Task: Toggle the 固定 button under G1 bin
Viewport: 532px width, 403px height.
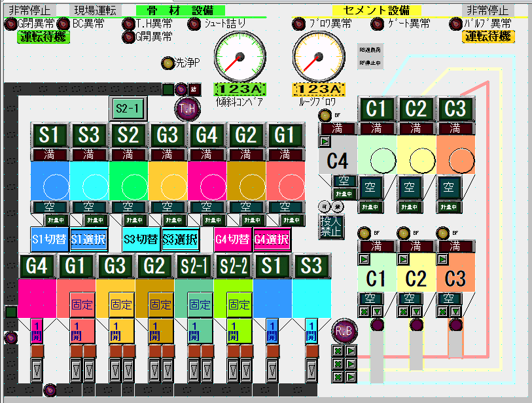Action: click(x=82, y=305)
